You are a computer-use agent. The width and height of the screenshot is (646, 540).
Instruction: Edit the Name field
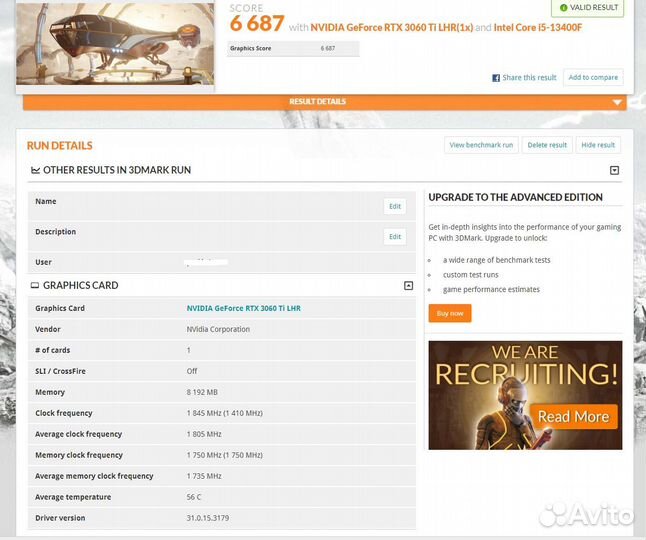[x=395, y=206]
